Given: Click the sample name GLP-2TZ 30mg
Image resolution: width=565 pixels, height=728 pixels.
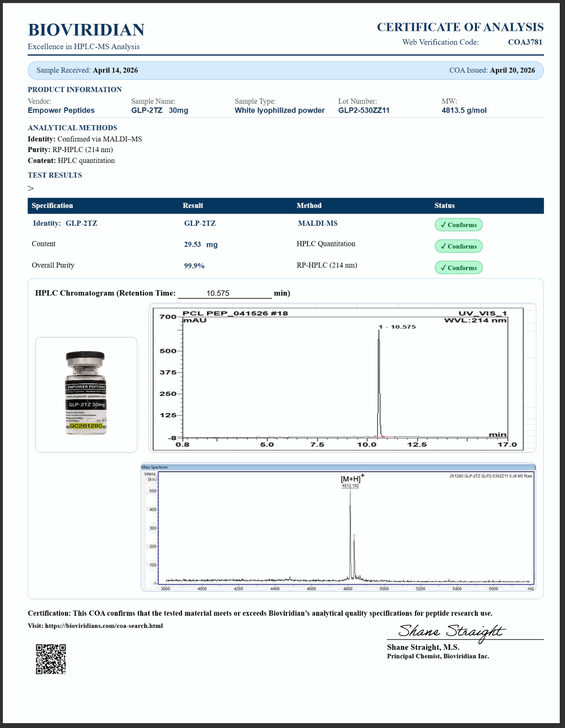Looking at the screenshot, I should [159, 110].
